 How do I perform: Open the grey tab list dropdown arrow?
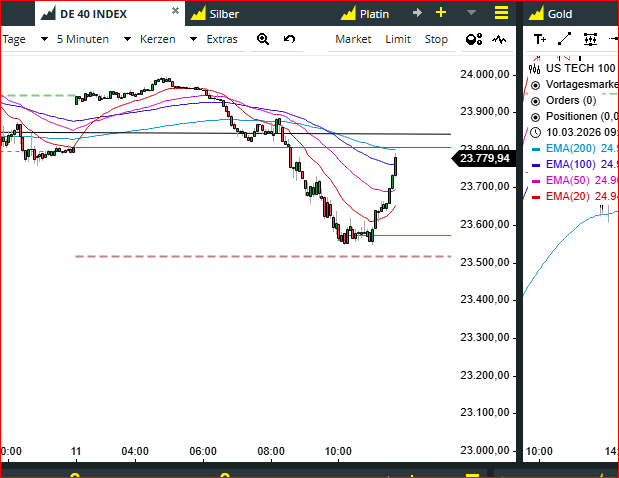[472, 13]
